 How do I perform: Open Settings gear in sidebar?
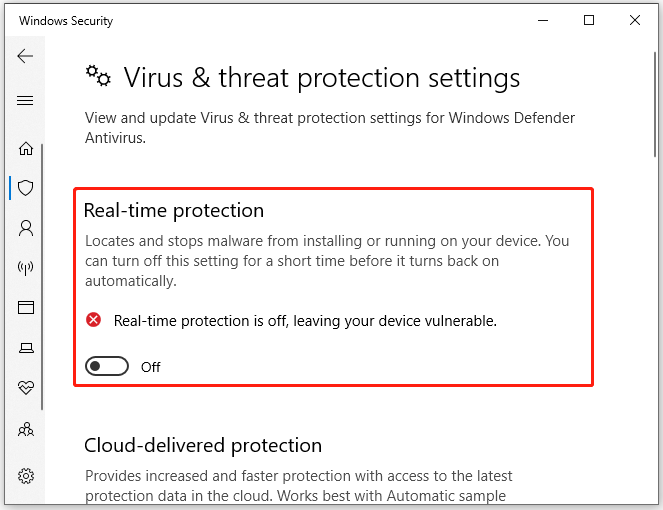pos(26,476)
